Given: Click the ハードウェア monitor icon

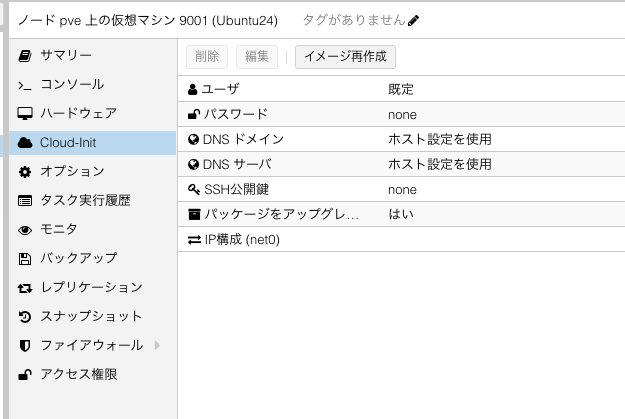Looking at the screenshot, I should [x=25, y=114].
